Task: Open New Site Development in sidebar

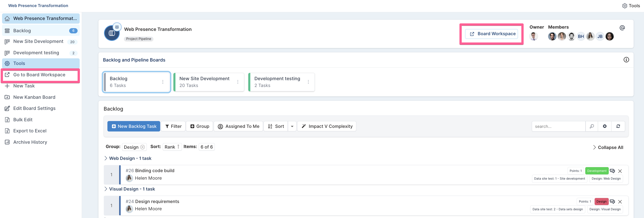Action: point(41,41)
